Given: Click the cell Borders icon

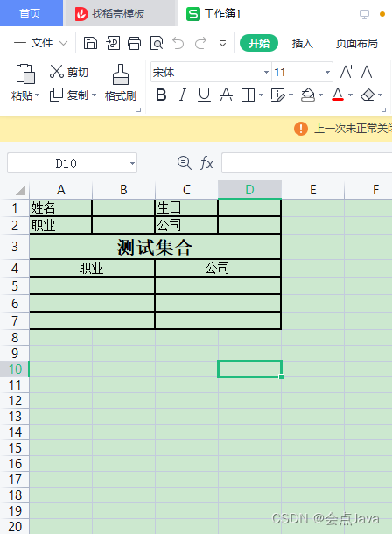Looking at the screenshot, I should point(248,95).
